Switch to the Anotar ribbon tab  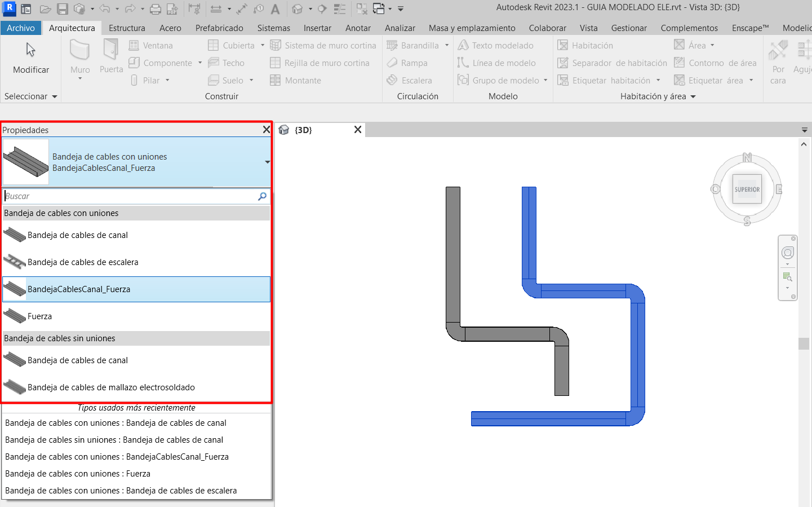pyautogui.click(x=358, y=28)
